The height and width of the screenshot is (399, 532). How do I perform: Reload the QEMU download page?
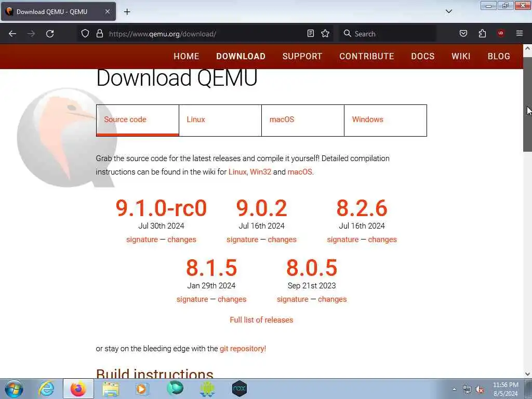[x=50, y=34]
